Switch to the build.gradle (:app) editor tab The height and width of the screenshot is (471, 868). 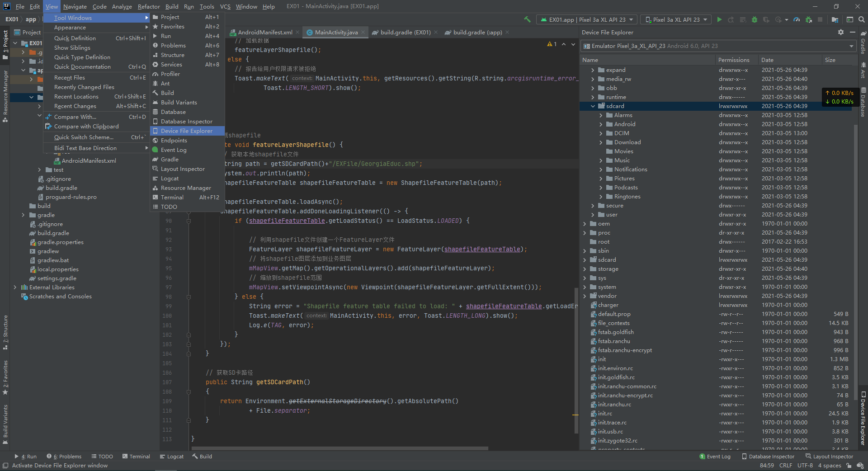[x=477, y=32]
